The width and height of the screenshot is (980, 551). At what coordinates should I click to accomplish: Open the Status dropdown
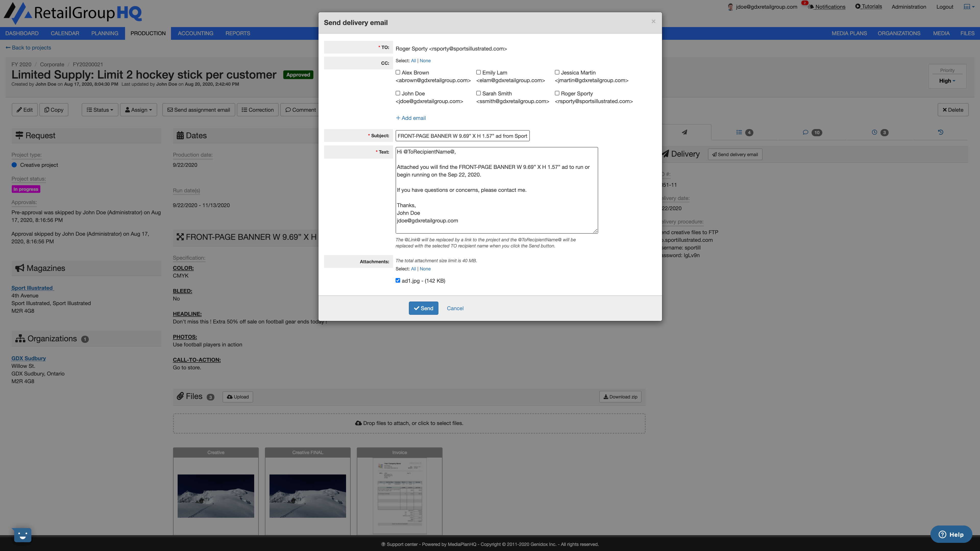(100, 109)
